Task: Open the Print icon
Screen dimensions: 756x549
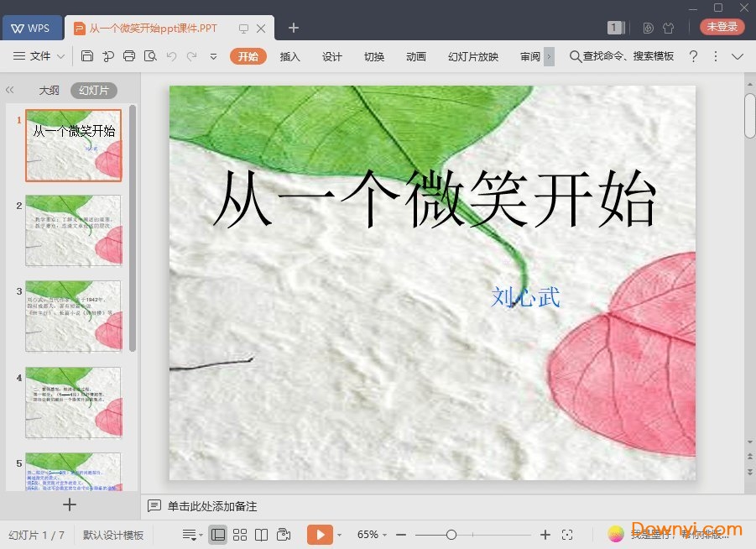Action: (x=129, y=56)
